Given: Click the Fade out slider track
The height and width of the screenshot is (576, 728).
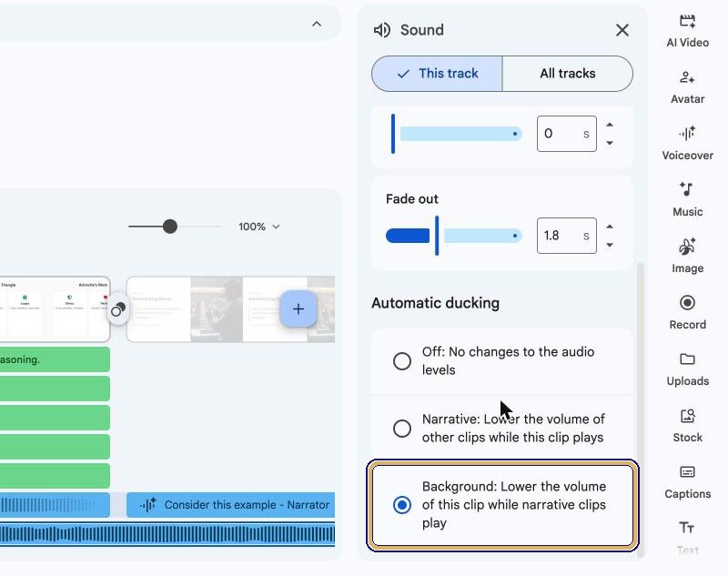Looking at the screenshot, I should pyautogui.click(x=453, y=236).
